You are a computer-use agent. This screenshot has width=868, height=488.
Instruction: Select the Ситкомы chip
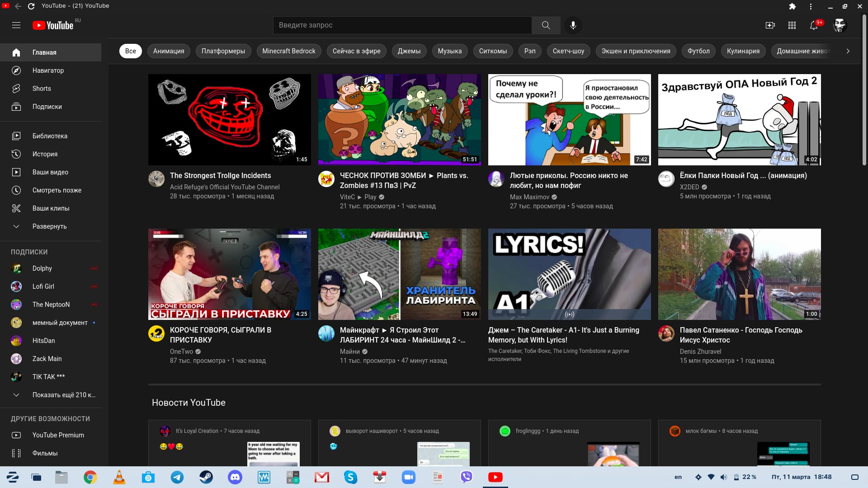(x=493, y=51)
